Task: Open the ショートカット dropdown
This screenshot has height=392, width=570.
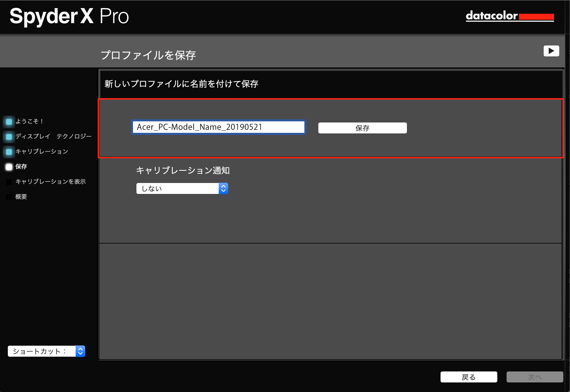Action: tap(46, 351)
